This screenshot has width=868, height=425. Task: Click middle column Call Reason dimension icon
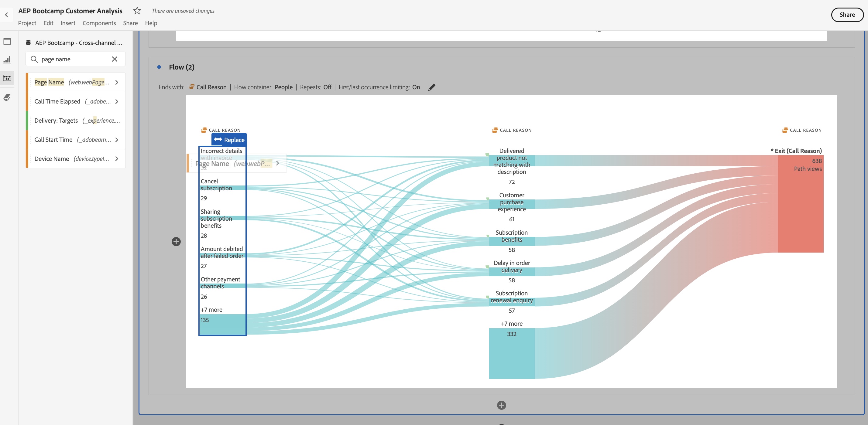pos(495,130)
